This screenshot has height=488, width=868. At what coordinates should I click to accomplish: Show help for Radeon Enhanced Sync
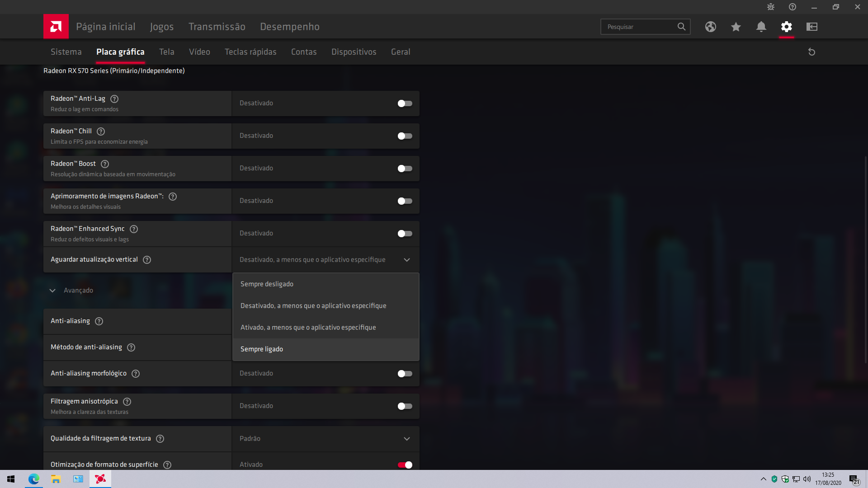coord(134,229)
